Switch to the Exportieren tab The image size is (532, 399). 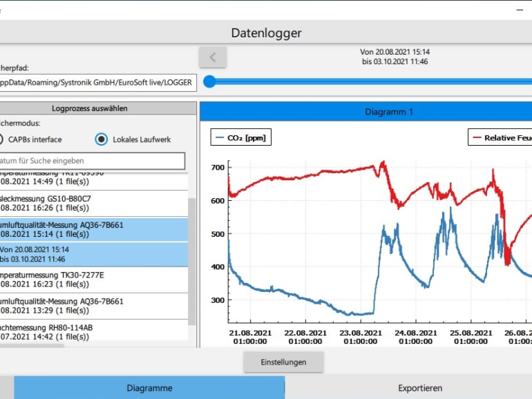coord(419,388)
